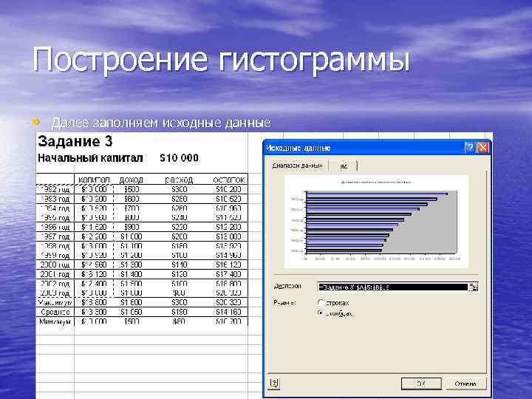Image resolution: width=532 pixels, height=399 pixels.
Task: Click the доход cell for 1997 год
Action: 132,236
